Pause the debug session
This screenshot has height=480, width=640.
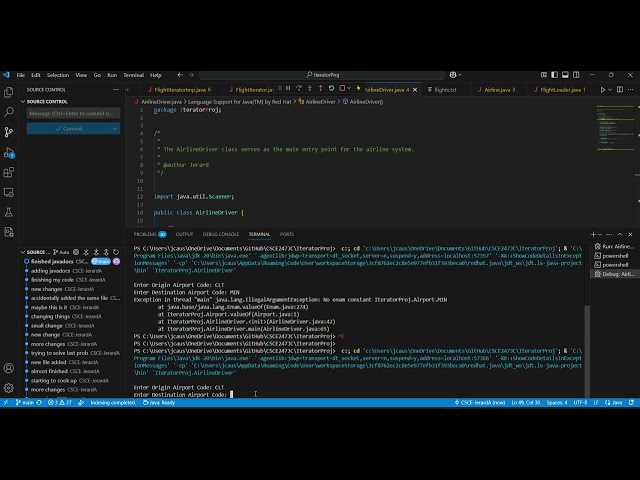coord(288,88)
